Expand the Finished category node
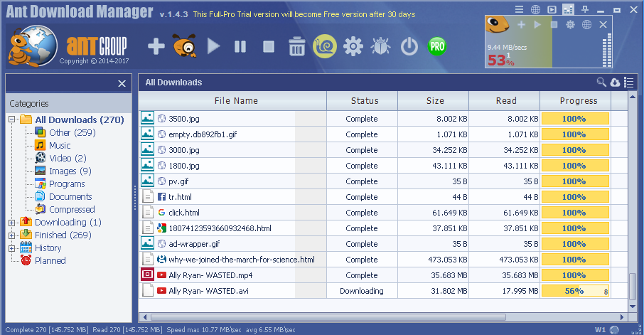This screenshot has height=335, width=644. (11, 235)
